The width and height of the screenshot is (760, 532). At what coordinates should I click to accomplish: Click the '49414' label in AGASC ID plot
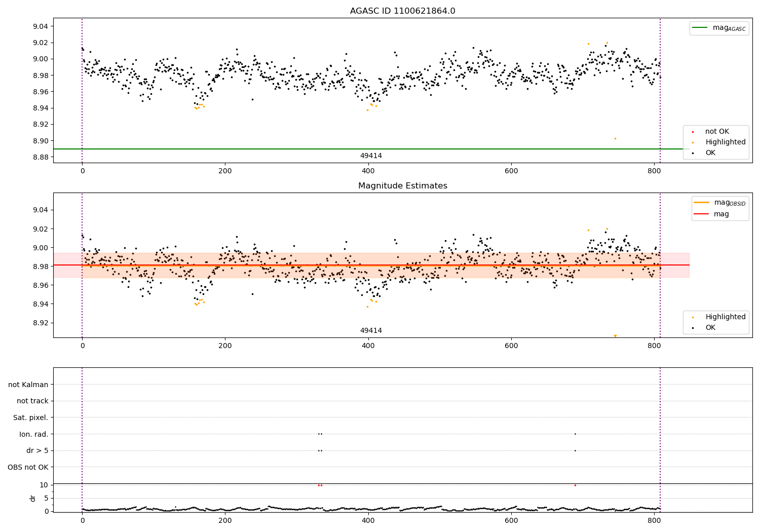tap(371, 156)
